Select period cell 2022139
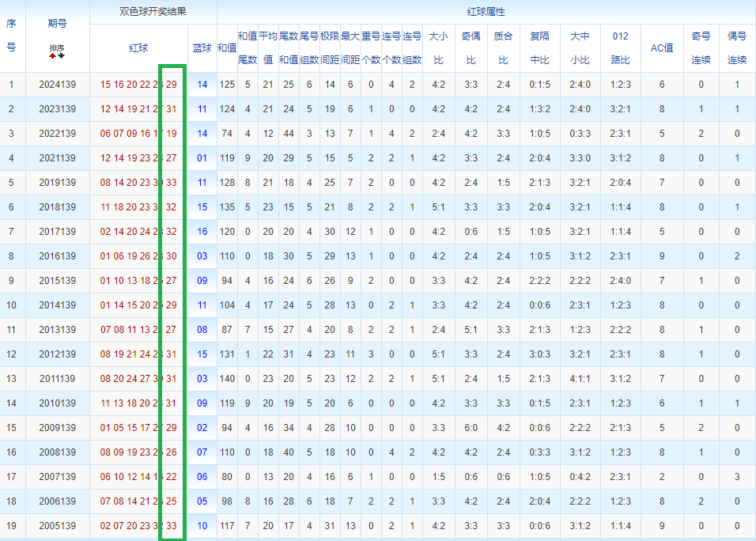The height and width of the screenshot is (541, 756). 58,134
